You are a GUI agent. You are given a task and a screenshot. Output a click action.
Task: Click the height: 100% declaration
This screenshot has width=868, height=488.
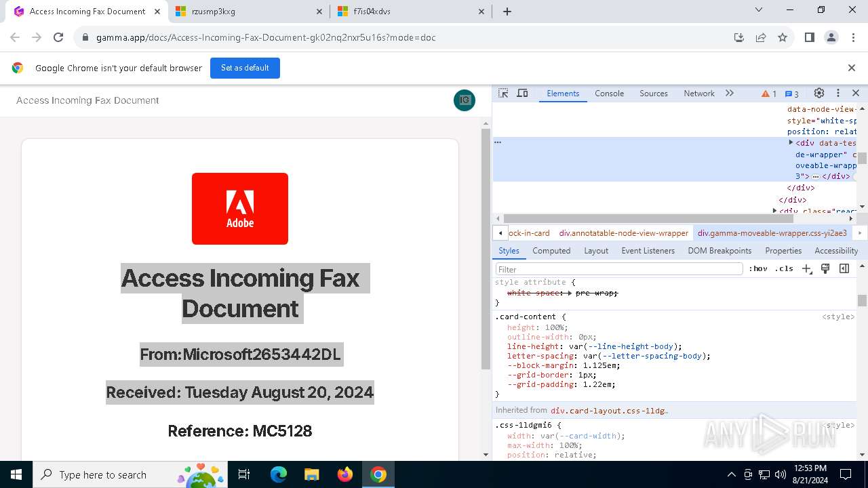pos(538,327)
